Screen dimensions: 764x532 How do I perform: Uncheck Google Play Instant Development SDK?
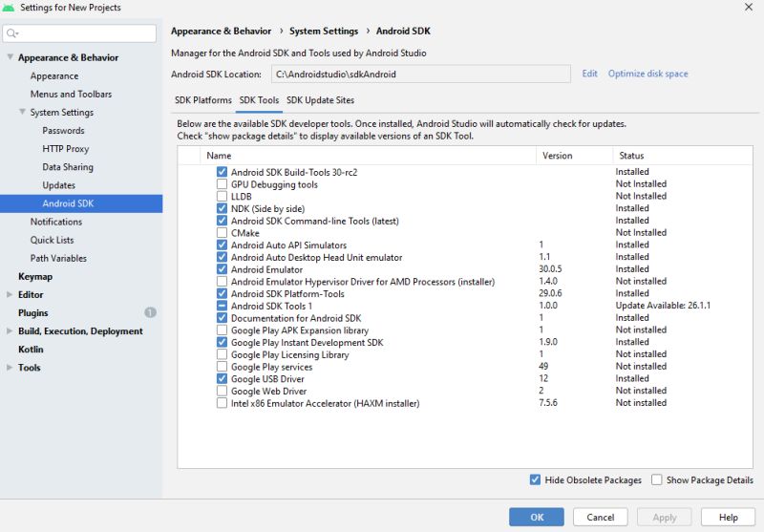coord(222,343)
